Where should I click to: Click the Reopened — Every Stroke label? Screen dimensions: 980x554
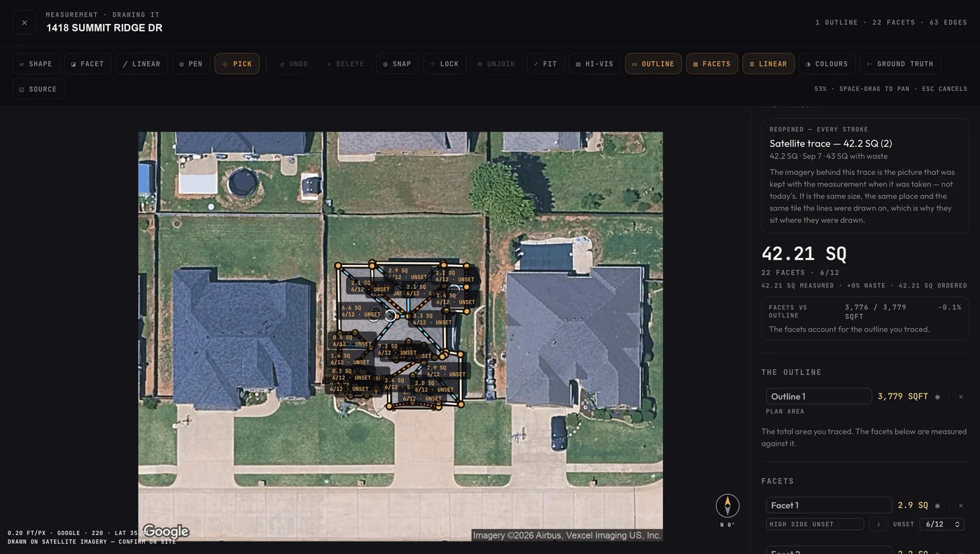(818, 129)
